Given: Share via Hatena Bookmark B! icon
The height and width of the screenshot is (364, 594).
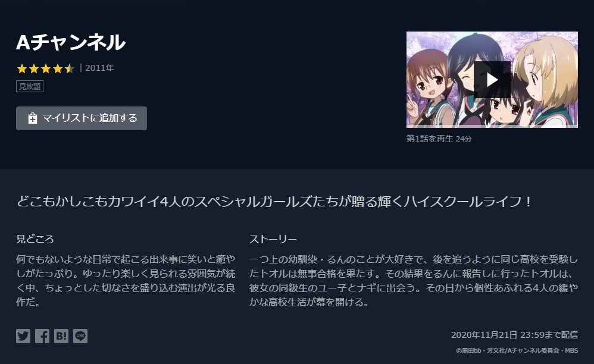Looking at the screenshot, I should (x=61, y=336).
